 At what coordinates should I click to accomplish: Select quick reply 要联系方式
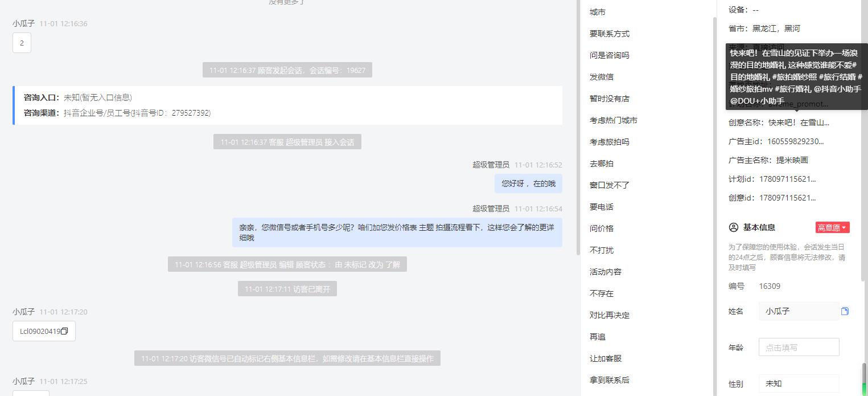point(610,34)
